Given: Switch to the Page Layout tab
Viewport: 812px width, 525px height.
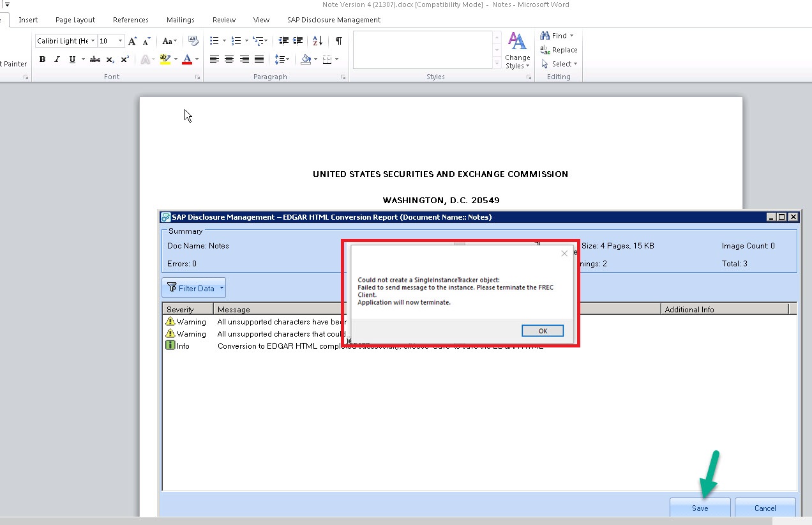Looking at the screenshot, I should tap(75, 20).
